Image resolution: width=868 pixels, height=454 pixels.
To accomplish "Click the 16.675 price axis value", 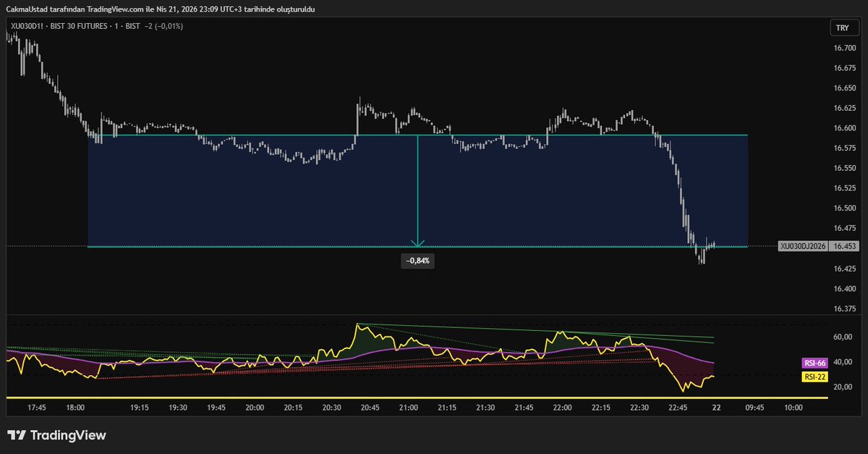I will click(845, 68).
